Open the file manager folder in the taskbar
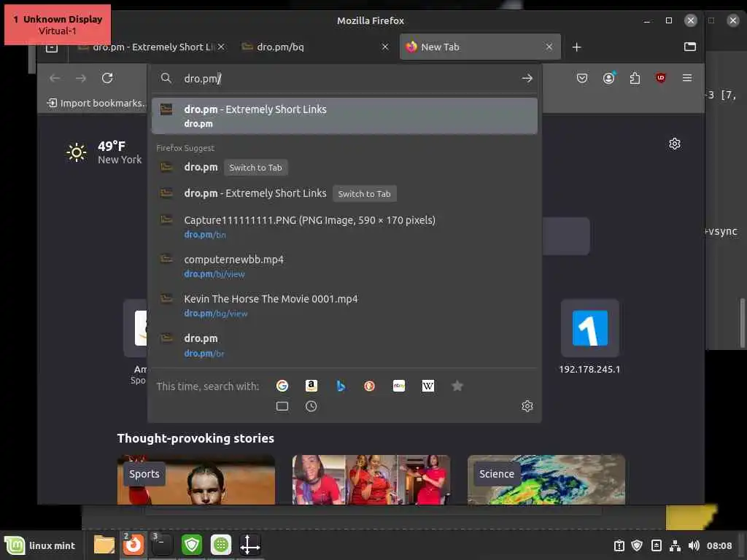 104,545
